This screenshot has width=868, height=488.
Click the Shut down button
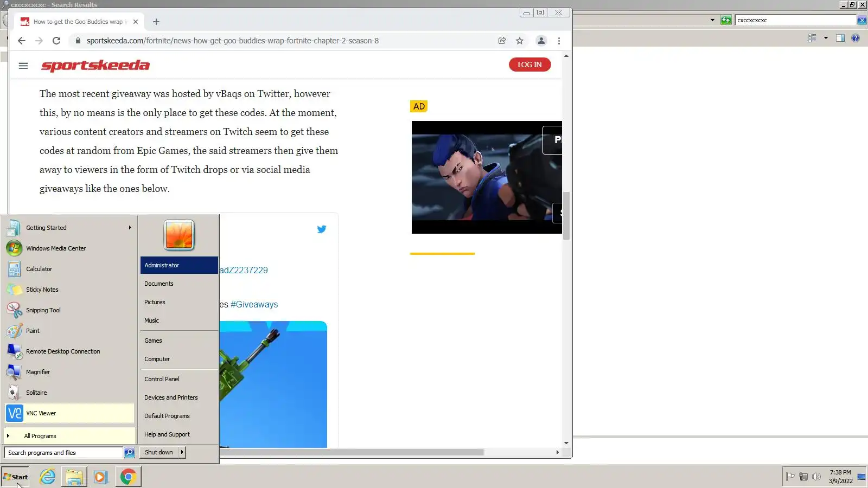pos(159,452)
